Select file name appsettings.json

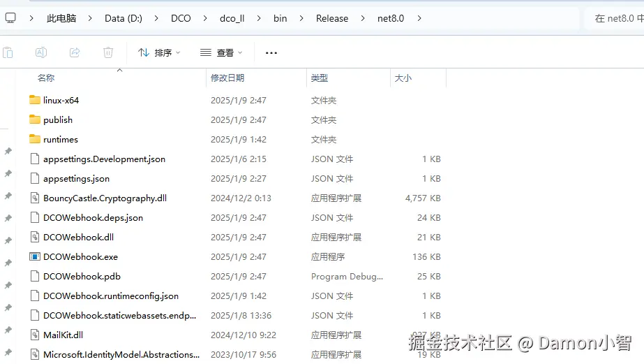point(76,178)
